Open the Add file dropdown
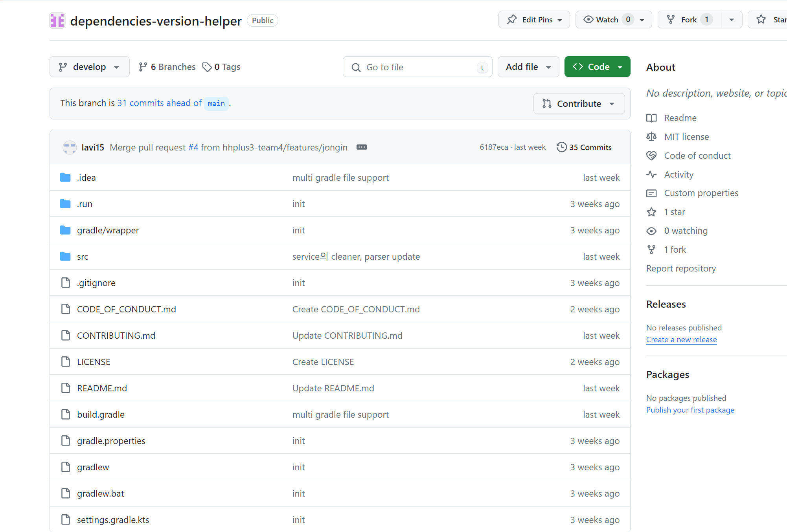The image size is (787, 532). (x=528, y=67)
